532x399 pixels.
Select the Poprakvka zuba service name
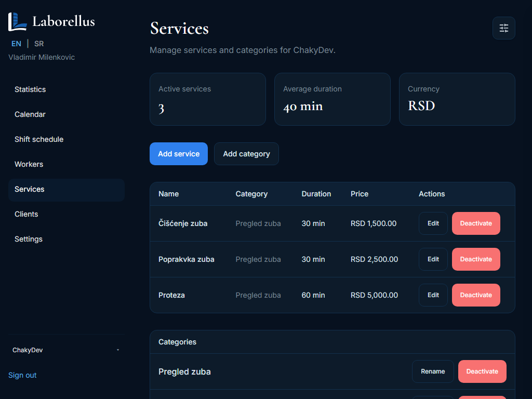[187, 260]
